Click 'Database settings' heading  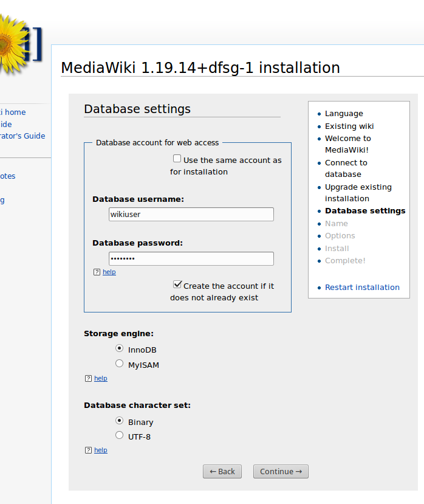coord(137,109)
